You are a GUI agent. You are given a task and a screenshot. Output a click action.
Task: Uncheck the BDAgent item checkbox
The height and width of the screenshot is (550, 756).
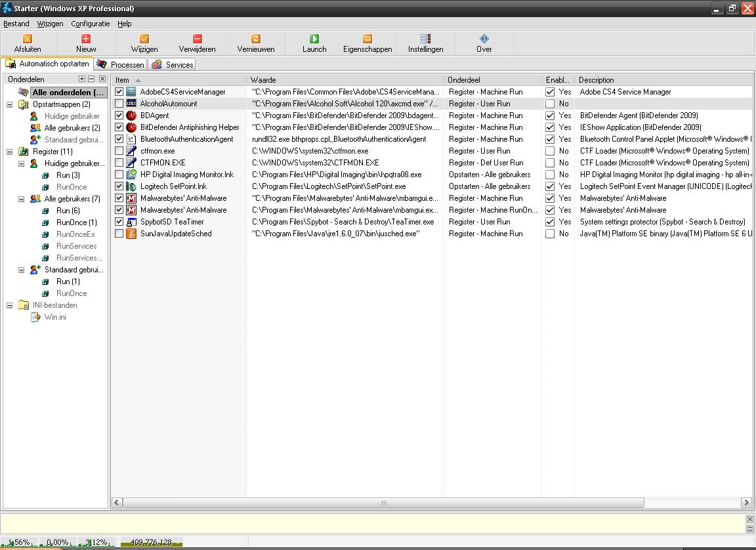(x=119, y=116)
